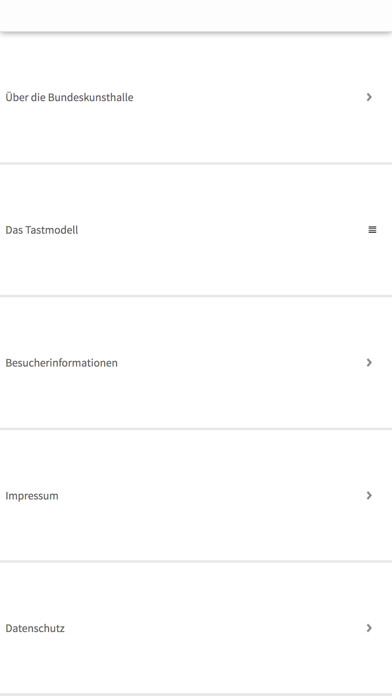Show museum info via Bundeskunsthalle arrow
The width and height of the screenshot is (392, 696).
coord(369,97)
